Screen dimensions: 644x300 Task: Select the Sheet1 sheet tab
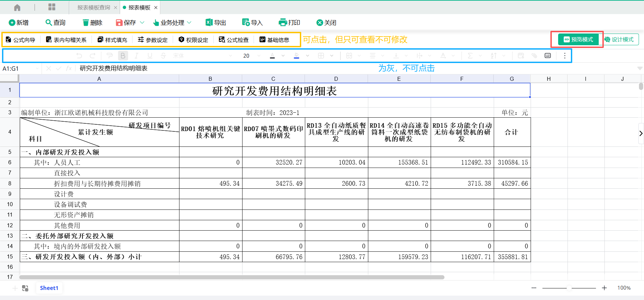click(x=49, y=288)
